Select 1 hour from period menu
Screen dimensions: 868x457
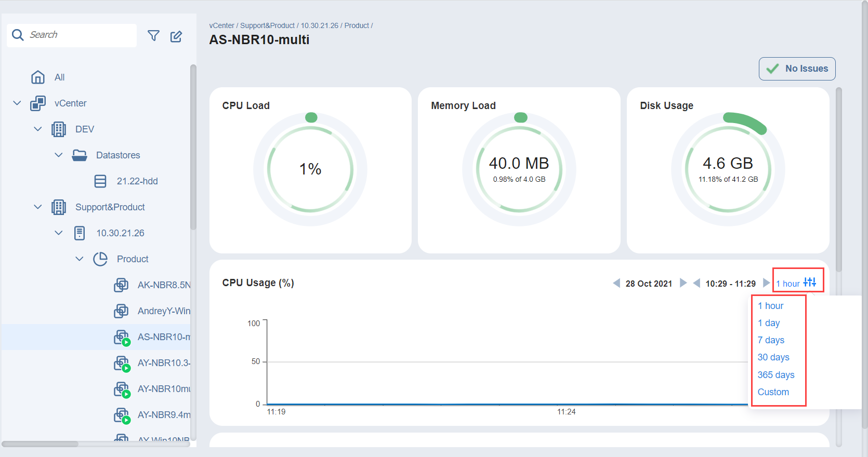point(770,306)
